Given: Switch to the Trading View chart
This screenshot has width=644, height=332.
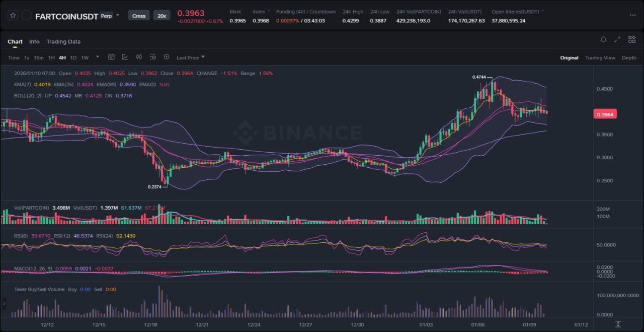Looking at the screenshot, I should 600,57.
